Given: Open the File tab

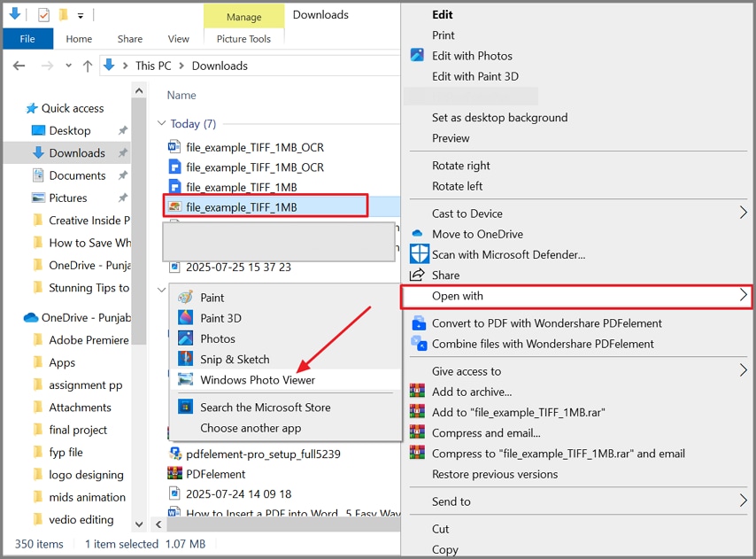Looking at the screenshot, I should (27, 39).
